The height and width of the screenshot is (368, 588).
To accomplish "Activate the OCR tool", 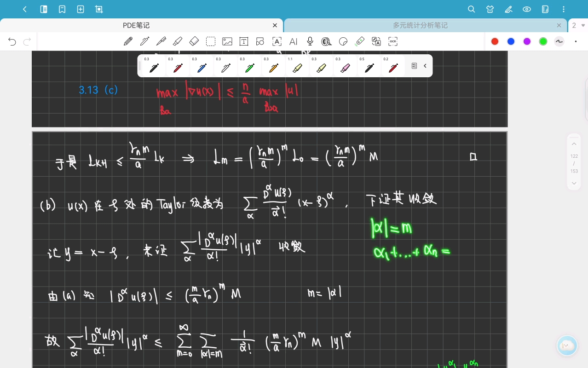I will 393,41.
